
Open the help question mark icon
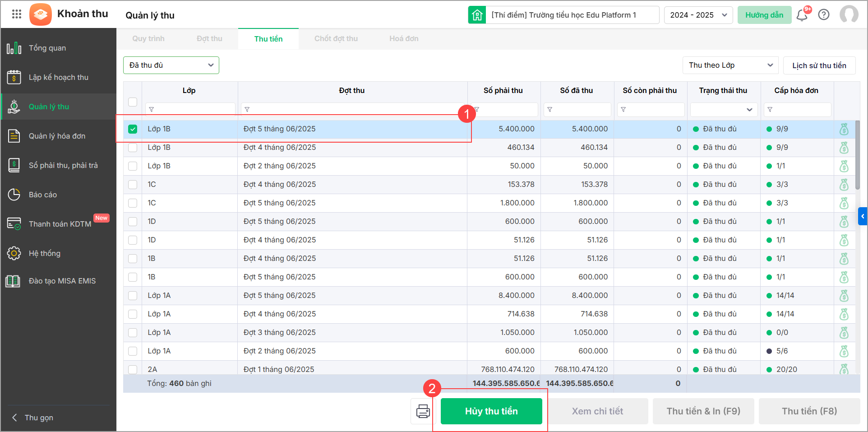click(x=824, y=15)
